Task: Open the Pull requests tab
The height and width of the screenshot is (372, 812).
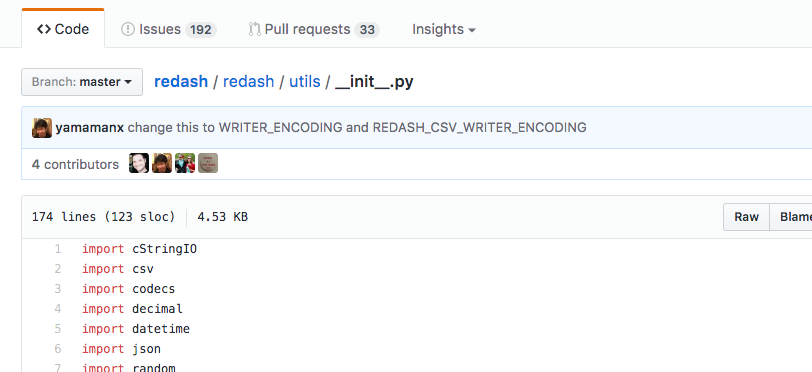Action: click(314, 30)
